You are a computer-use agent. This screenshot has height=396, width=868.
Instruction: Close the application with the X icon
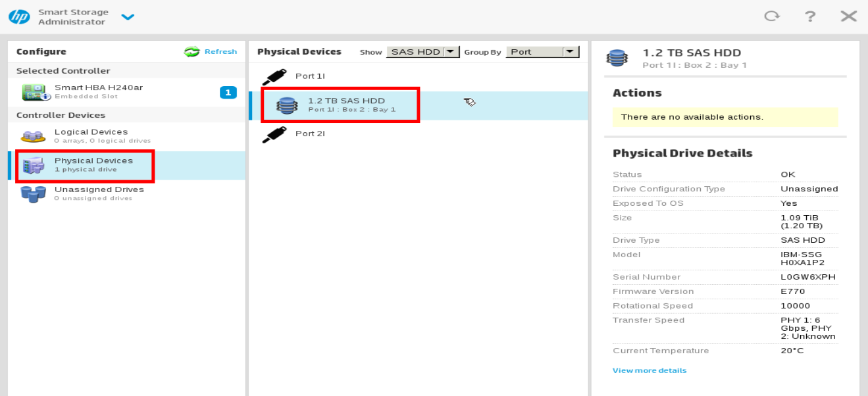848,16
